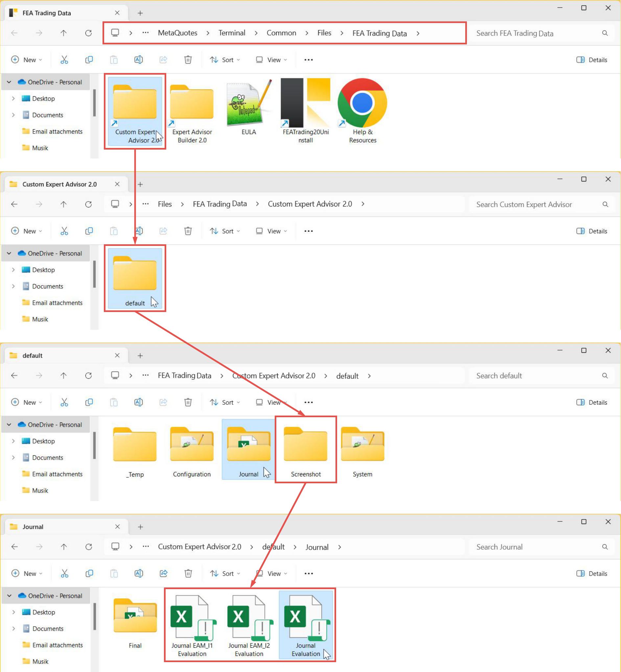
Task: Select the Journal Evaluation Excel file
Action: 306,625
